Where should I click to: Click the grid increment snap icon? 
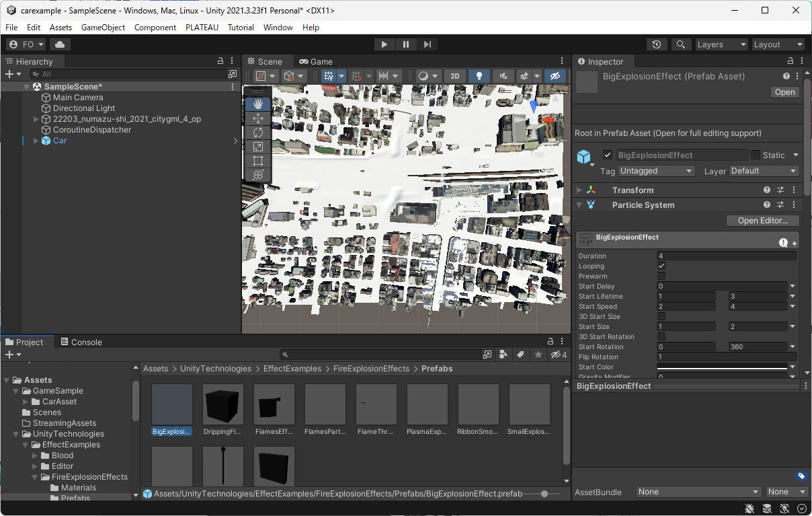pyautogui.click(x=357, y=76)
